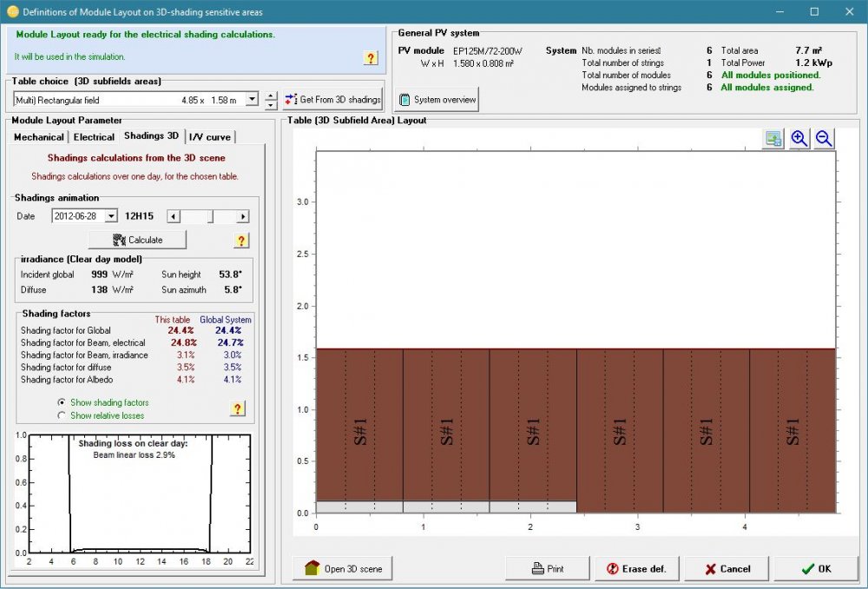
Task: Select Show relative losses radio button
Action: tap(62, 415)
